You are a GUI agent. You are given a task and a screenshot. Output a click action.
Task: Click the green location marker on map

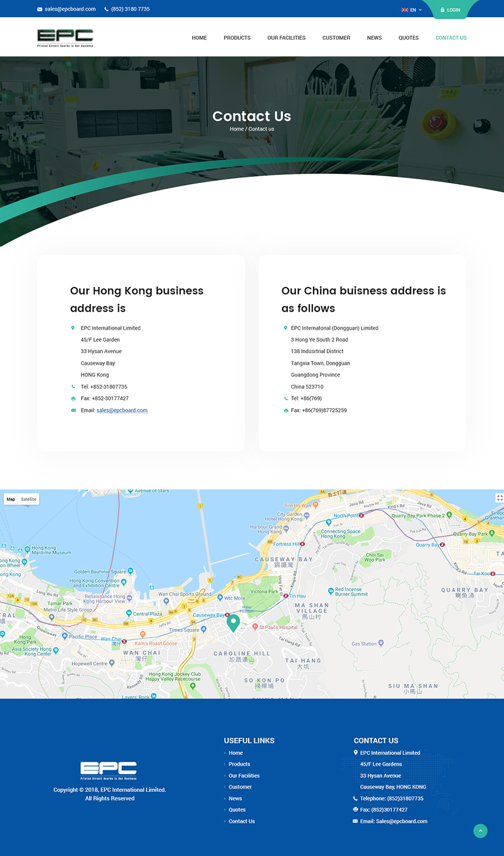coord(233,623)
